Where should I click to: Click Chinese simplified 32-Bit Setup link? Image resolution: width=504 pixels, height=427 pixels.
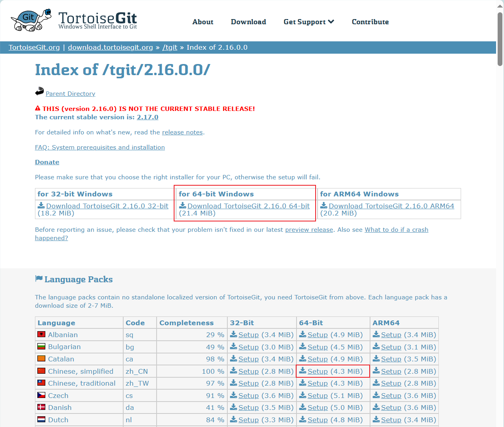[x=248, y=371]
